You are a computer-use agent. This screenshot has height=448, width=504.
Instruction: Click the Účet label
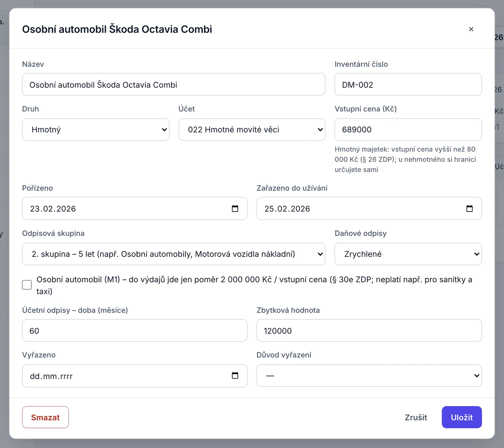[186, 109]
